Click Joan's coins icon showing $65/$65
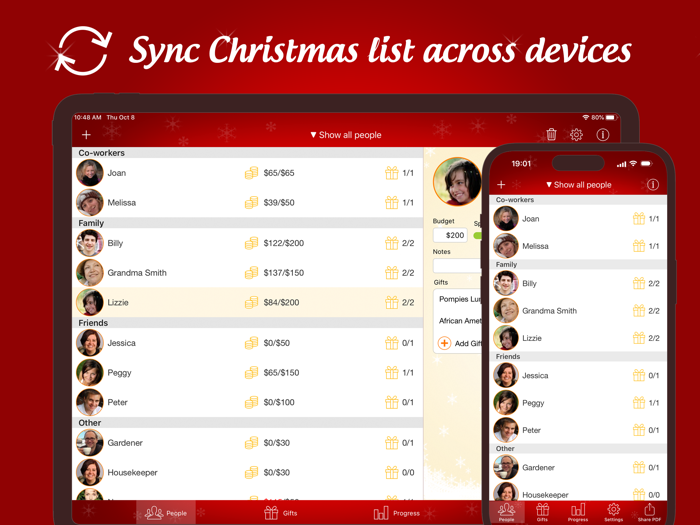The width and height of the screenshot is (700, 525). (x=251, y=173)
